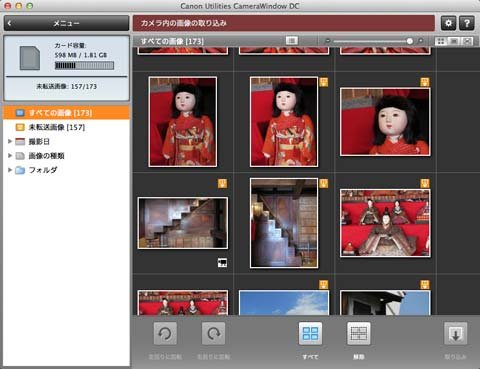Adjust the thumbnail size slider
480x369 pixels.
coord(373,41)
